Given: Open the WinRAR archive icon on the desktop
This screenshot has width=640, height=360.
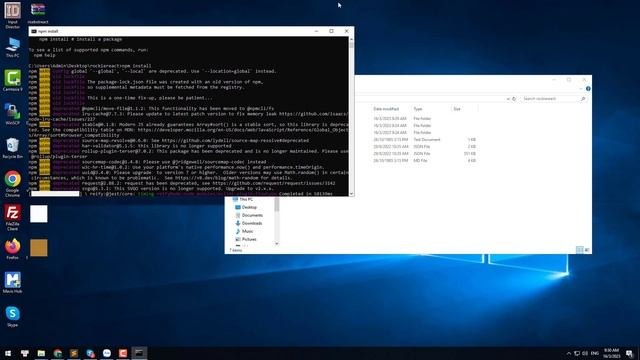Looking at the screenshot, I should 38,13.
